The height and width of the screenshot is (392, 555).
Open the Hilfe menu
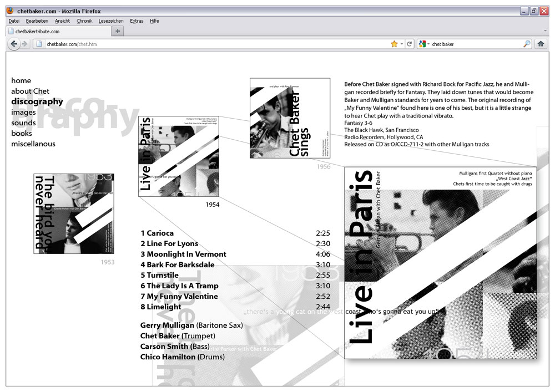pyautogui.click(x=154, y=21)
